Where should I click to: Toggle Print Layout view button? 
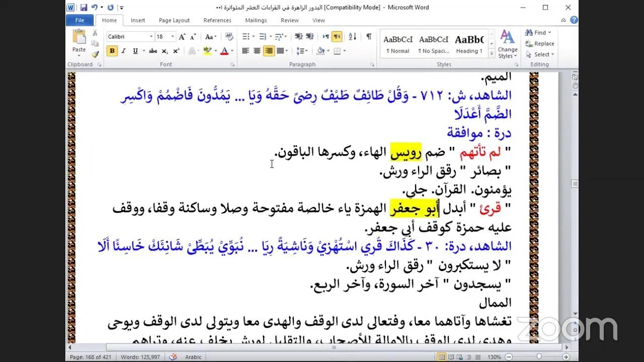[442, 357]
